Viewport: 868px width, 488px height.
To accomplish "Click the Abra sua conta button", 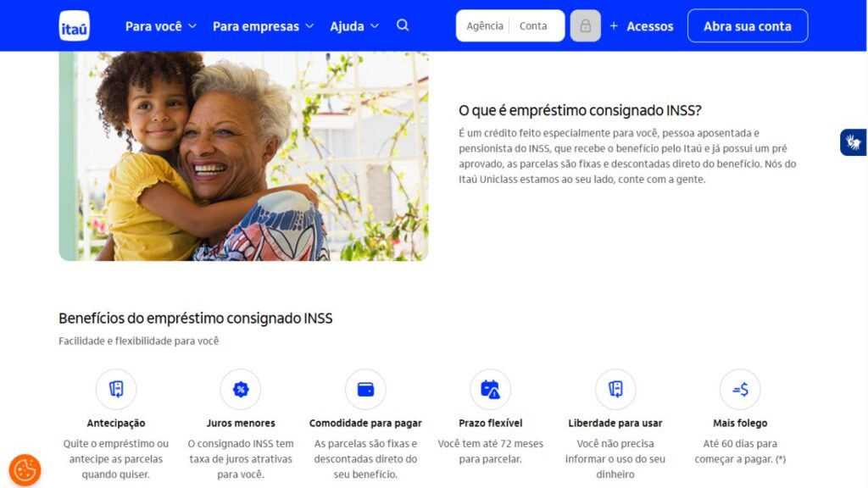I will (x=748, y=25).
